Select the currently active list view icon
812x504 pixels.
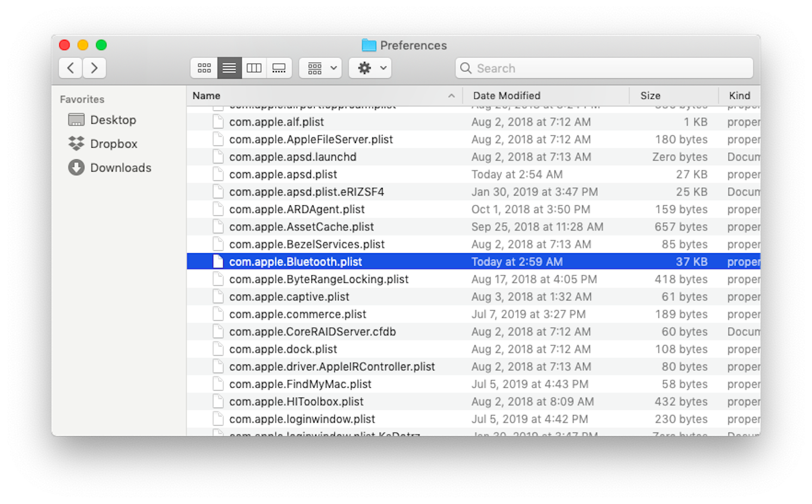(x=229, y=68)
